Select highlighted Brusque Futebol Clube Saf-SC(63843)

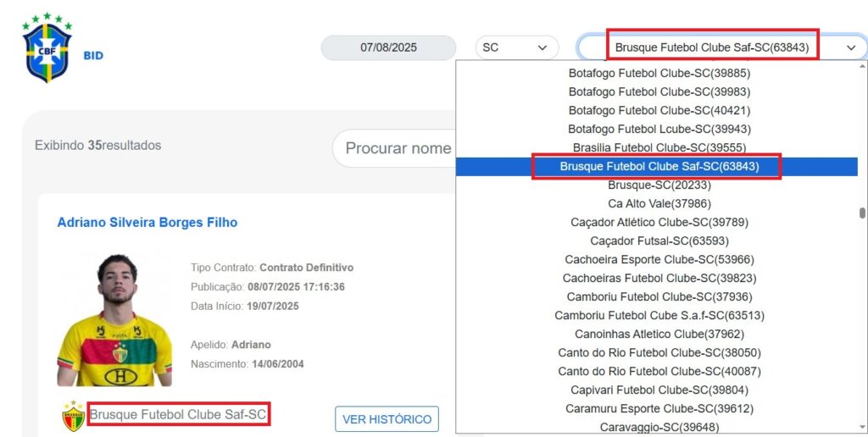[659, 167]
